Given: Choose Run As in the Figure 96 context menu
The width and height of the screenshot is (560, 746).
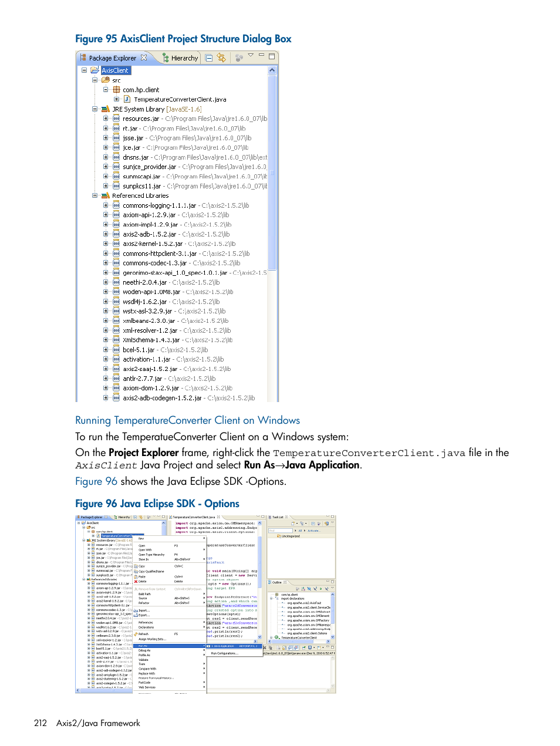Looking at the screenshot, I should coord(170,646).
